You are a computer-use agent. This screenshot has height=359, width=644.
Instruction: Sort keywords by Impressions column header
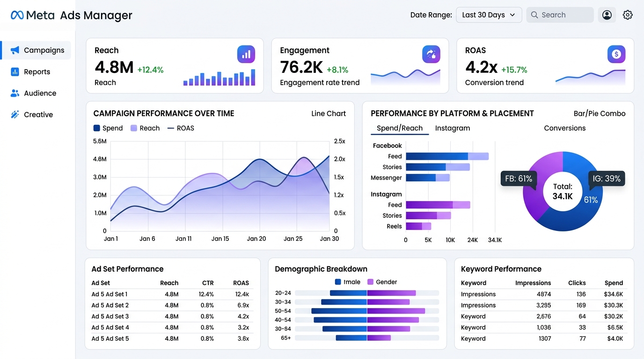[x=533, y=283]
